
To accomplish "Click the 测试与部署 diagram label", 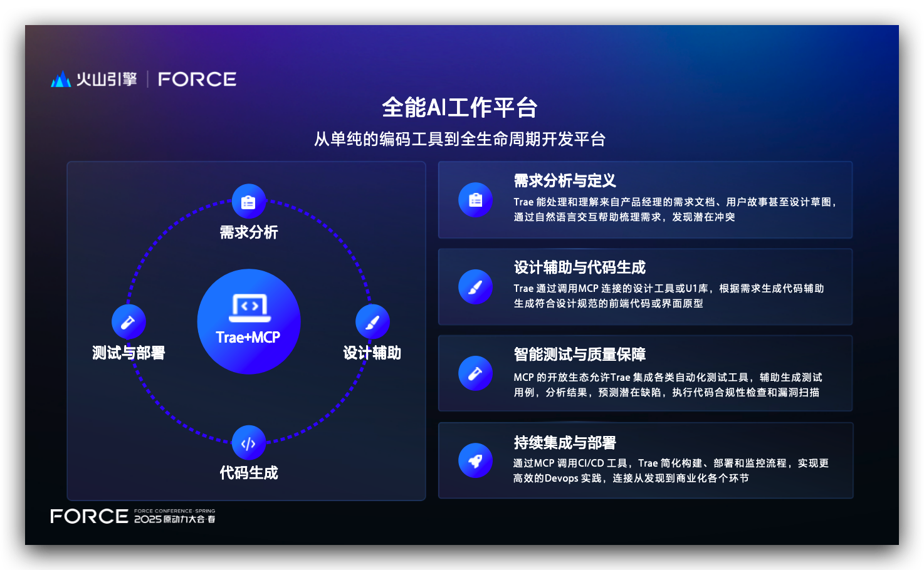I will pos(129,353).
